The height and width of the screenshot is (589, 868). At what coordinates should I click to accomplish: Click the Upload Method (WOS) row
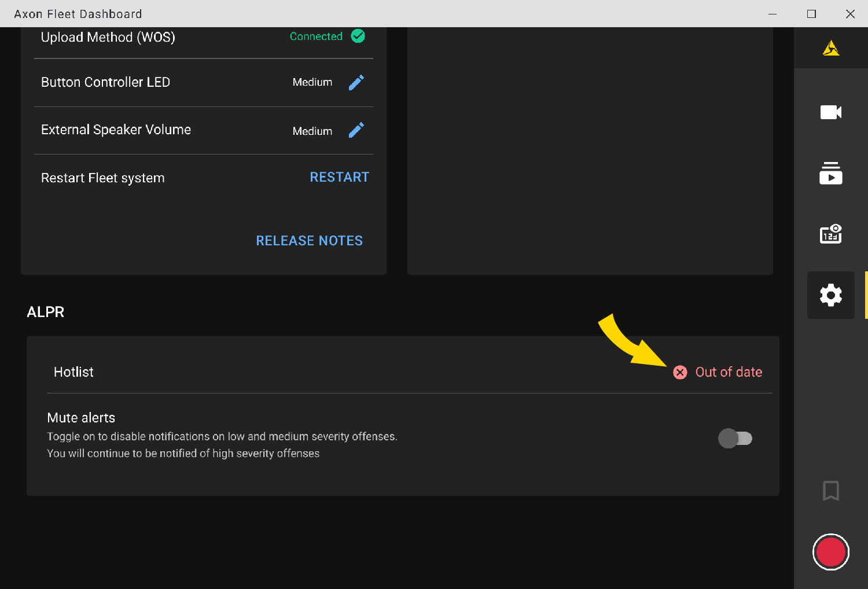[x=108, y=36]
